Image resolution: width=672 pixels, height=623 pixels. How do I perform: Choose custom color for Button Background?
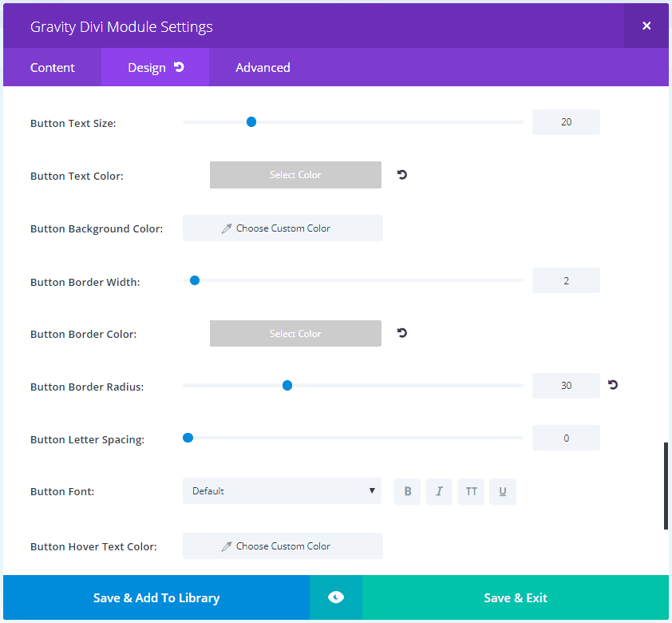283,228
